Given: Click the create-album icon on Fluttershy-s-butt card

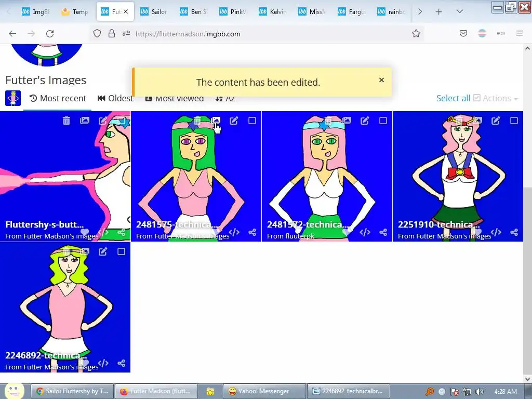Looking at the screenshot, I should click(85, 121).
